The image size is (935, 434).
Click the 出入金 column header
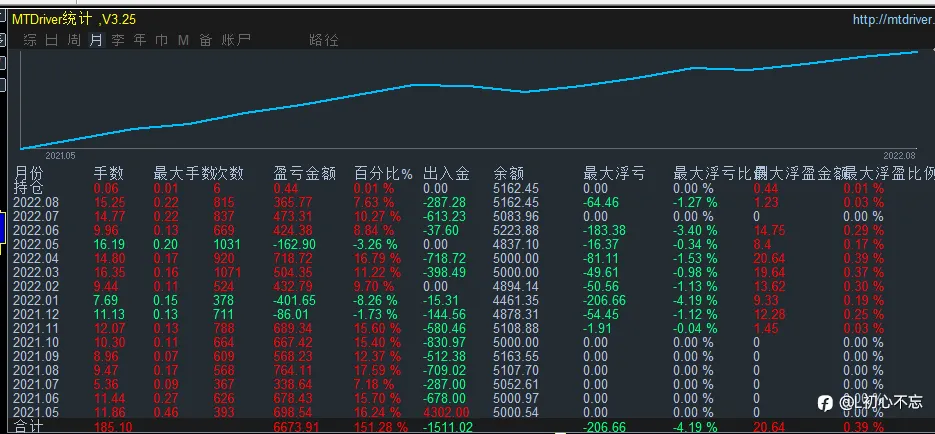pos(447,173)
